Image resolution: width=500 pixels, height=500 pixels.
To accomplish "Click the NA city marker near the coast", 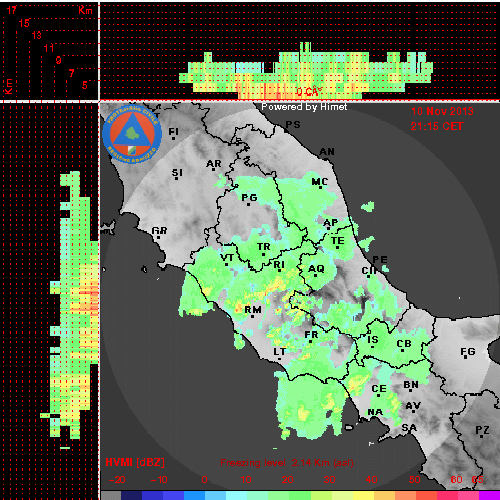I will pyautogui.click(x=375, y=413).
